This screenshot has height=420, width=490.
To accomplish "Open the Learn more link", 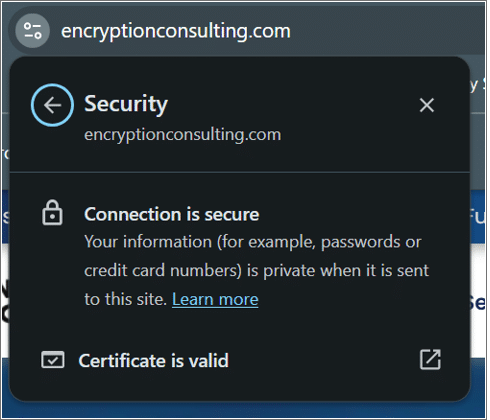I will pos(215,299).
